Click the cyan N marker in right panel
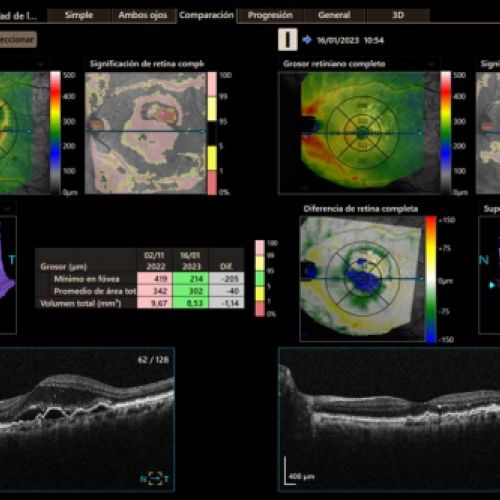This screenshot has height=500, width=500. click(484, 260)
